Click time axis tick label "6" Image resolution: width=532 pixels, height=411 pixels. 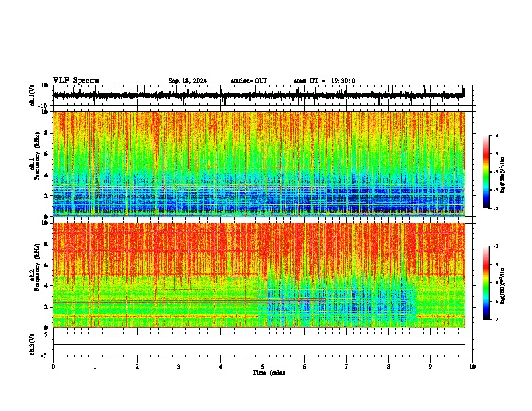[x=305, y=367]
